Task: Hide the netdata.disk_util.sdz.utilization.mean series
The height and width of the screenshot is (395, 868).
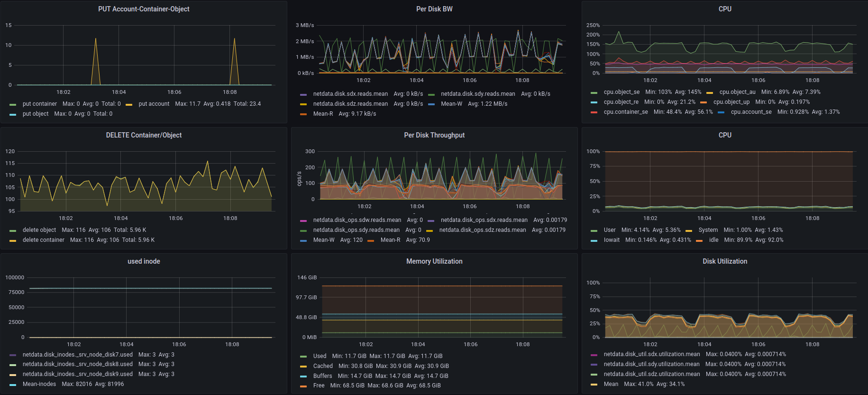Action: (651, 374)
